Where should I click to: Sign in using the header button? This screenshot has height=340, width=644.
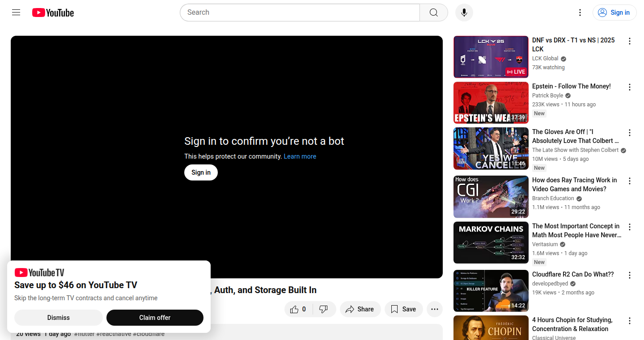click(x=614, y=13)
